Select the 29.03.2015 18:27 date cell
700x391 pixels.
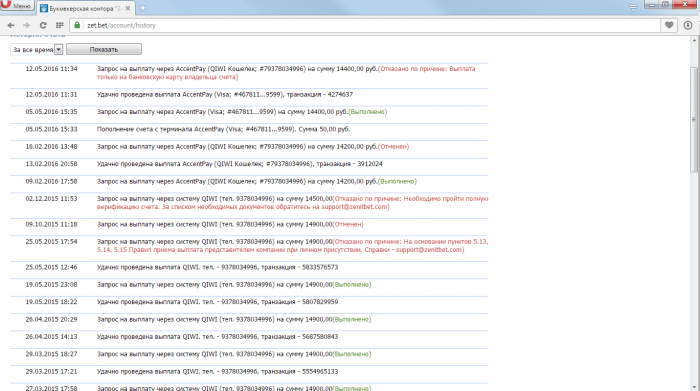(x=51, y=354)
